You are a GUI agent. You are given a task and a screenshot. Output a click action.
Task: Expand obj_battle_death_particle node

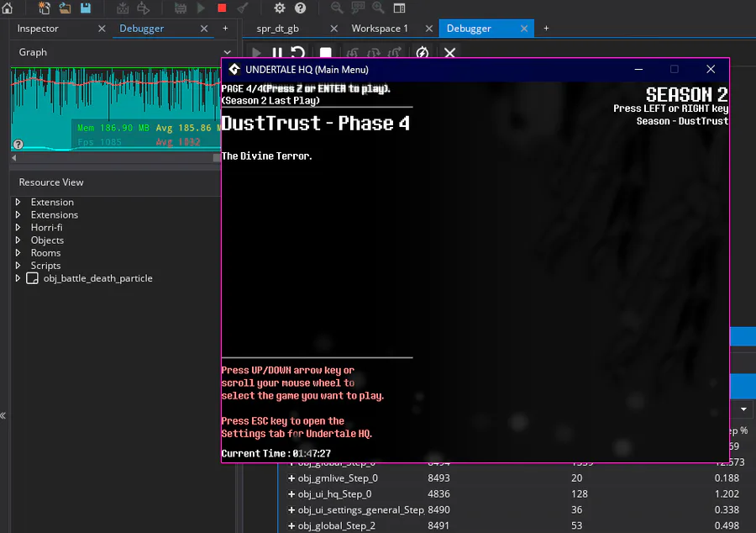18,277
